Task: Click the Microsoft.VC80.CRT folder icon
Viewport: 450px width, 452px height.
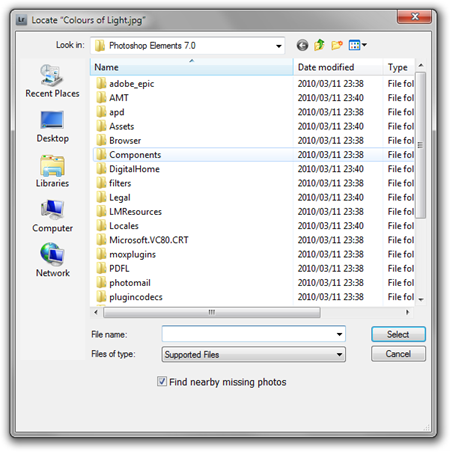Action: 101,240
